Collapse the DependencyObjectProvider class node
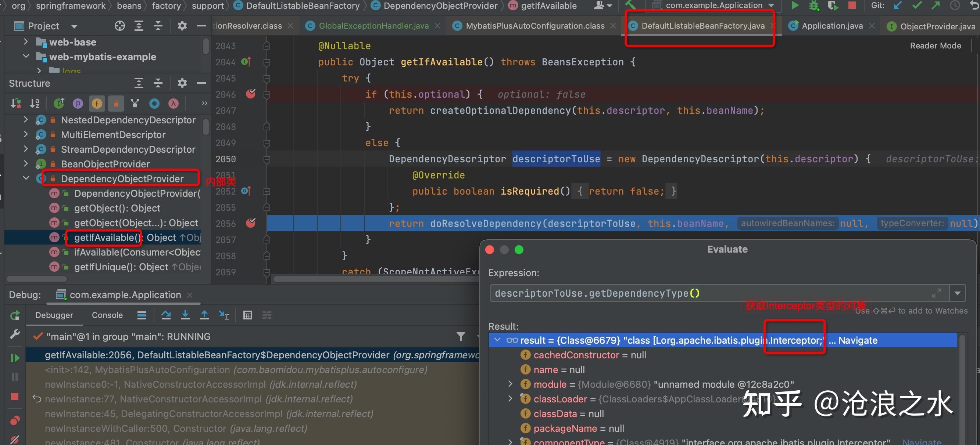Screen dimensions: 980x445 click(x=26, y=178)
